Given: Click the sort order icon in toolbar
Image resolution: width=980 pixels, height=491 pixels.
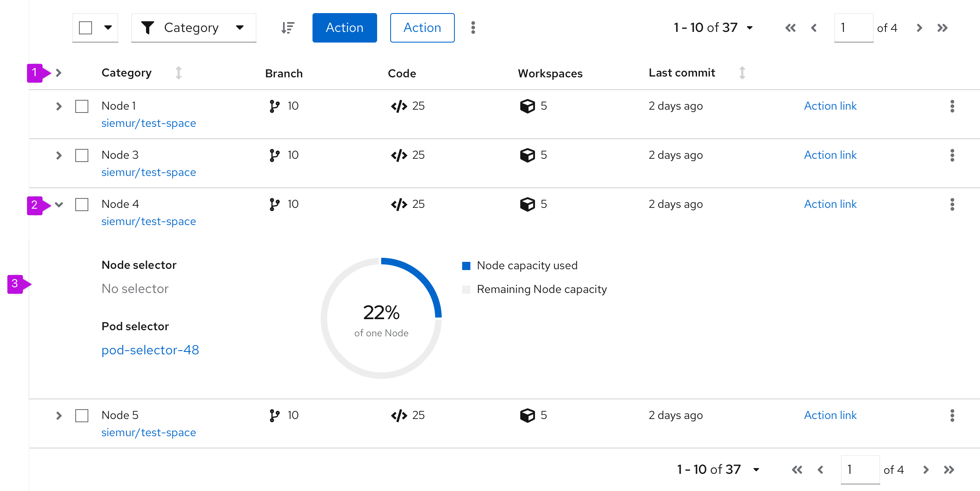Looking at the screenshot, I should tap(288, 28).
